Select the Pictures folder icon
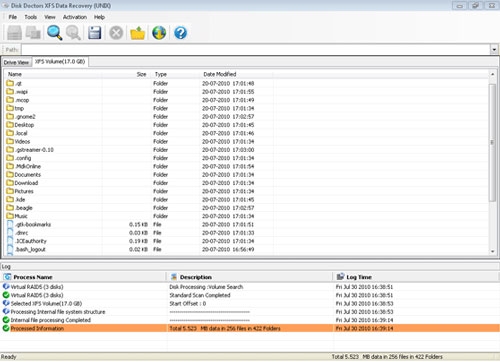The image size is (500, 362). pos(10,191)
